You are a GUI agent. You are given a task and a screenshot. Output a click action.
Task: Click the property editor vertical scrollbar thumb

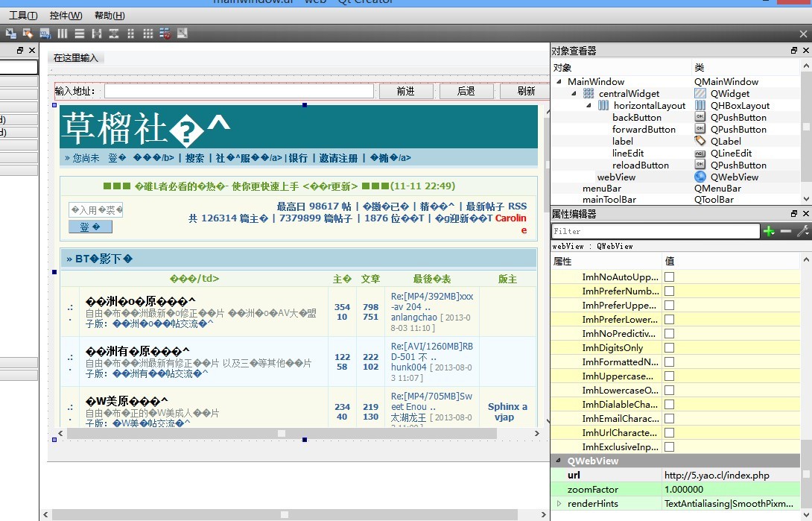coord(806,473)
